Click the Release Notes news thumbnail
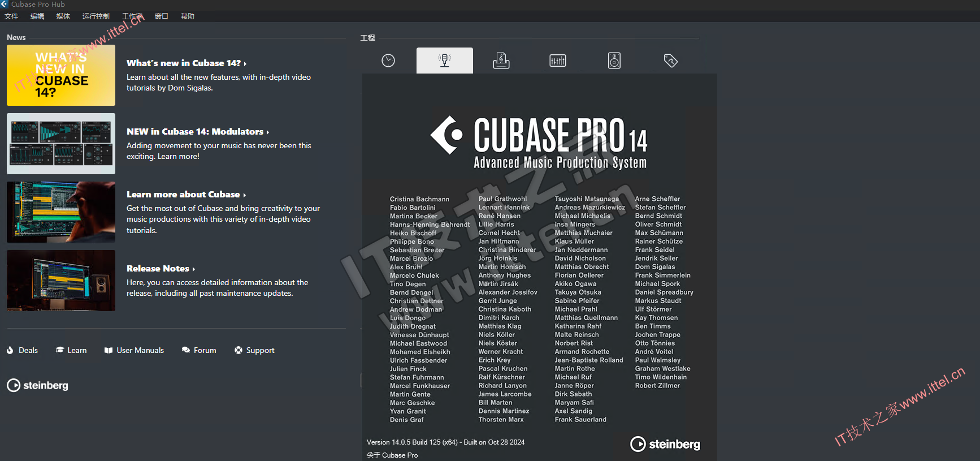 (x=61, y=281)
